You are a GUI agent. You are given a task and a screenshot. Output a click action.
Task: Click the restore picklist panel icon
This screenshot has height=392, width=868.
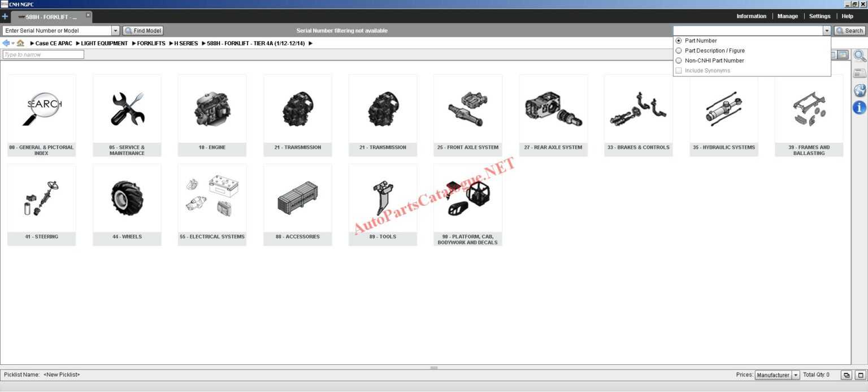tap(846, 375)
